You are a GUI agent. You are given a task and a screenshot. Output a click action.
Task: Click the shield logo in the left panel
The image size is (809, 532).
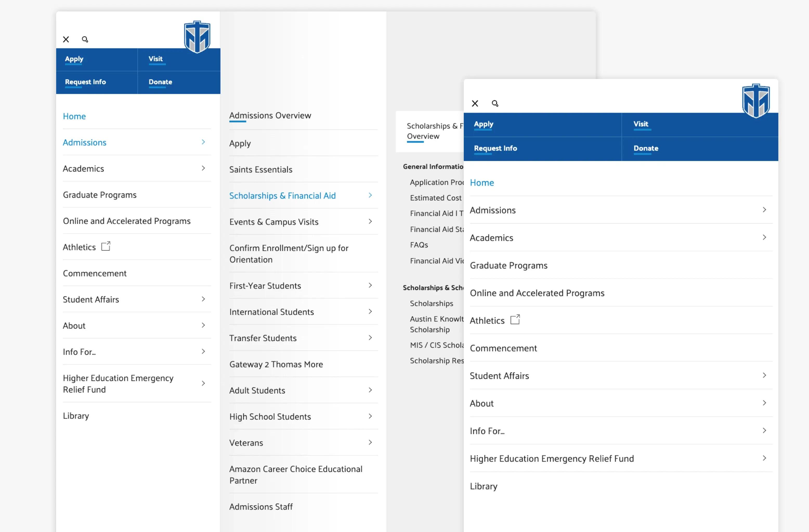197,37
